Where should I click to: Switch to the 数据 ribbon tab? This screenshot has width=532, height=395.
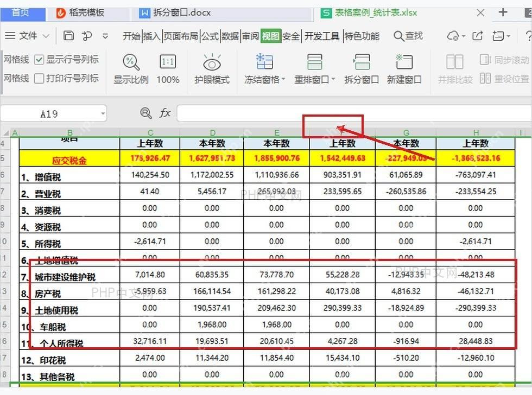pos(230,36)
